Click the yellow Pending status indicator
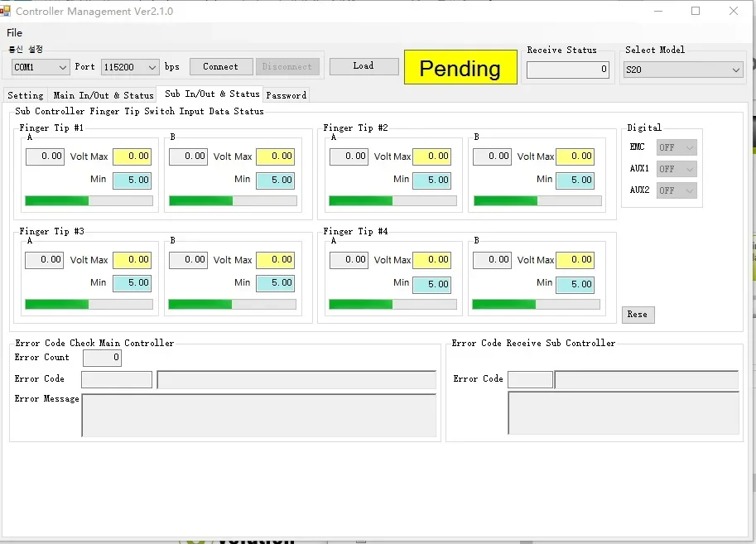This screenshot has height=544, width=756. 460,67
